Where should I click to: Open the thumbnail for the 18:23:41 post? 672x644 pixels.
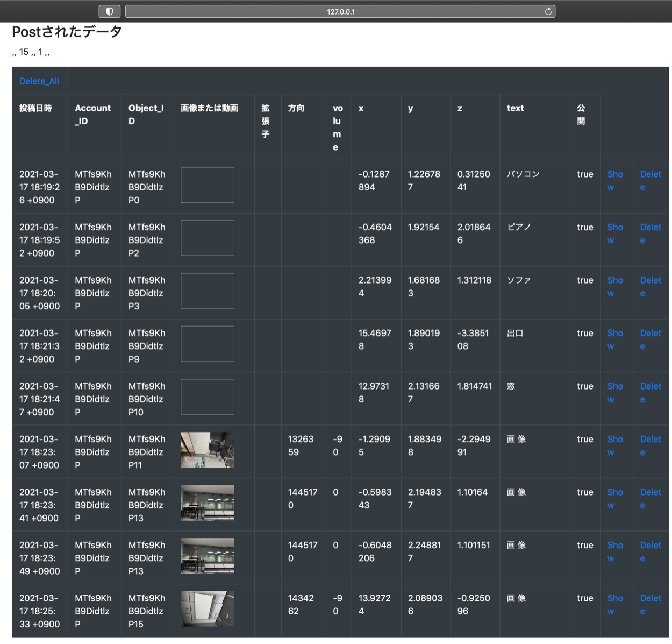click(208, 503)
